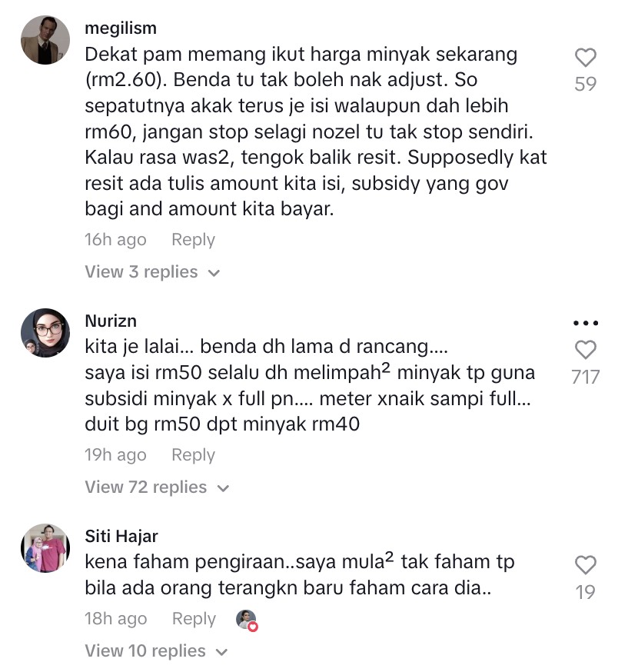
Task: Open the three-dot options on Nurizn's comment
Action: coord(586,323)
